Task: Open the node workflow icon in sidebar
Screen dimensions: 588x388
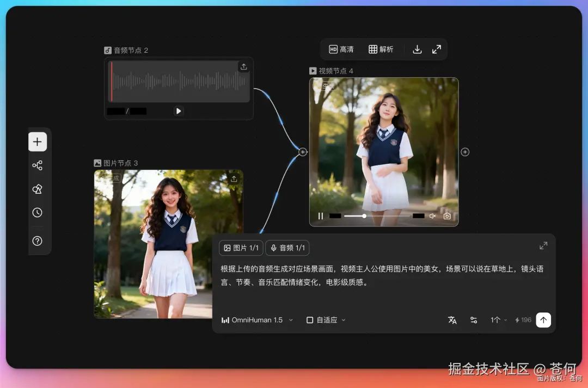Action: coord(38,165)
